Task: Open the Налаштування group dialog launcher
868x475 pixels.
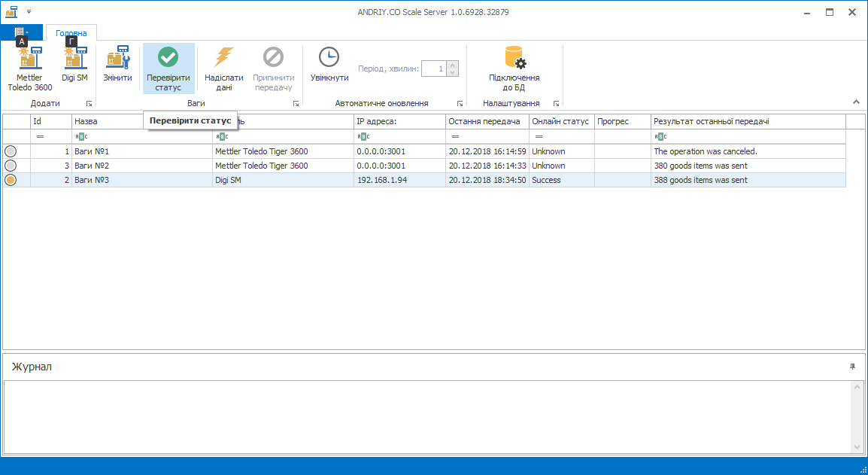Action: [x=557, y=104]
